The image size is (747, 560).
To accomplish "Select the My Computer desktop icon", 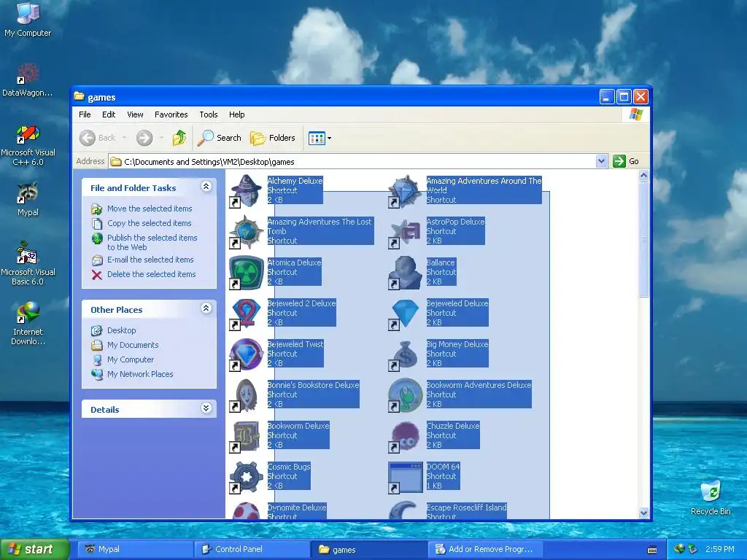I will (x=28, y=20).
